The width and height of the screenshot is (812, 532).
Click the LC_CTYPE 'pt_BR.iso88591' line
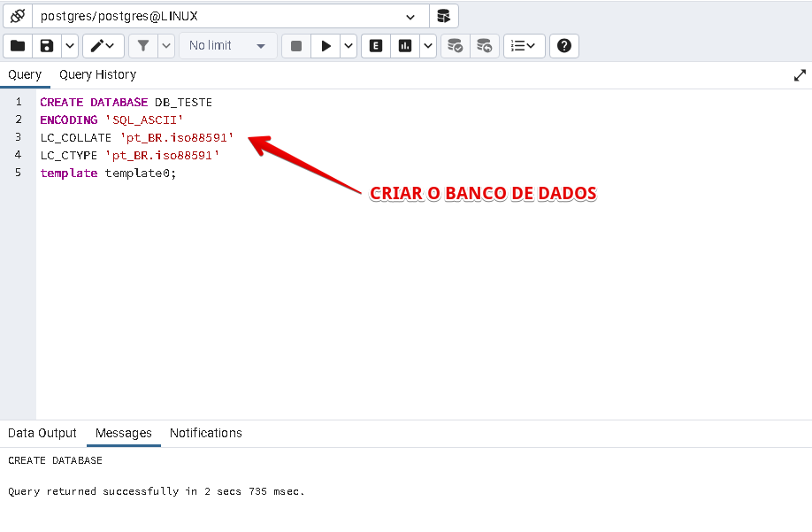pos(129,156)
